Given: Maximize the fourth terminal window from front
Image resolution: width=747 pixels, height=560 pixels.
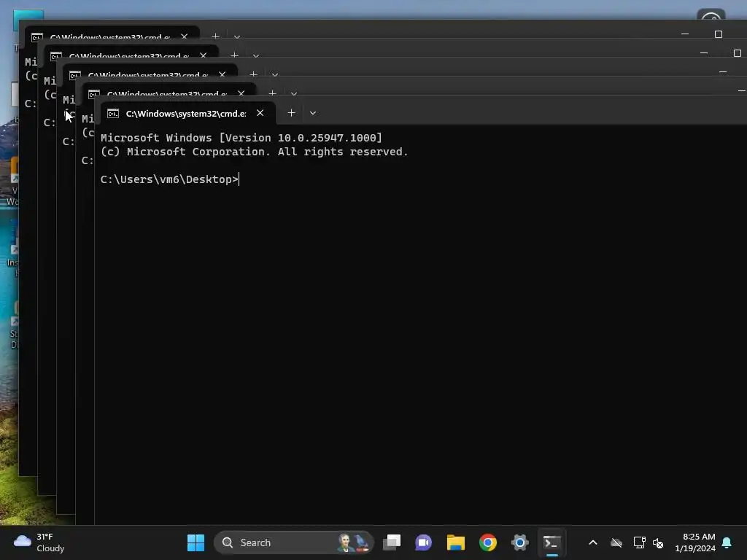Looking at the screenshot, I should (x=738, y=52).
